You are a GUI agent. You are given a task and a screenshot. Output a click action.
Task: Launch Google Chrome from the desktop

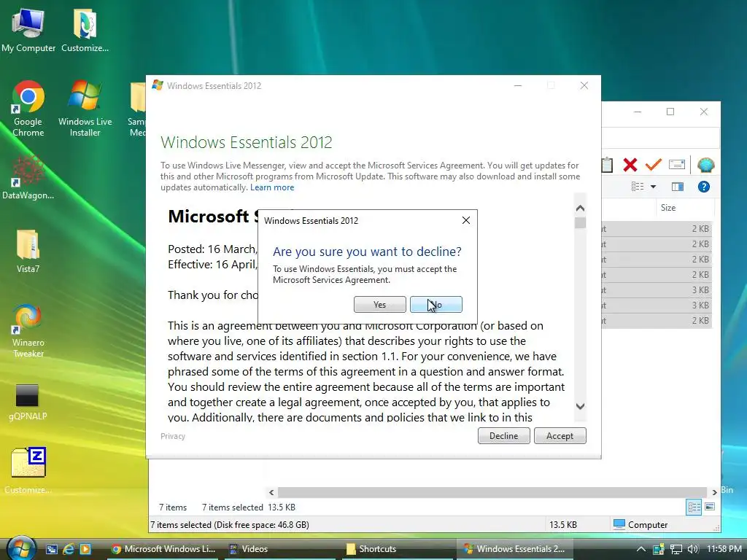pyautogui.click(x=28, y=109)
